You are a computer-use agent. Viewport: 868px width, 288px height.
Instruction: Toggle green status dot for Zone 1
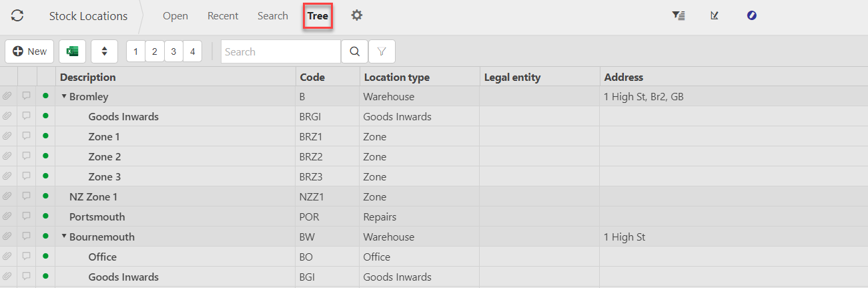[45, 136]
